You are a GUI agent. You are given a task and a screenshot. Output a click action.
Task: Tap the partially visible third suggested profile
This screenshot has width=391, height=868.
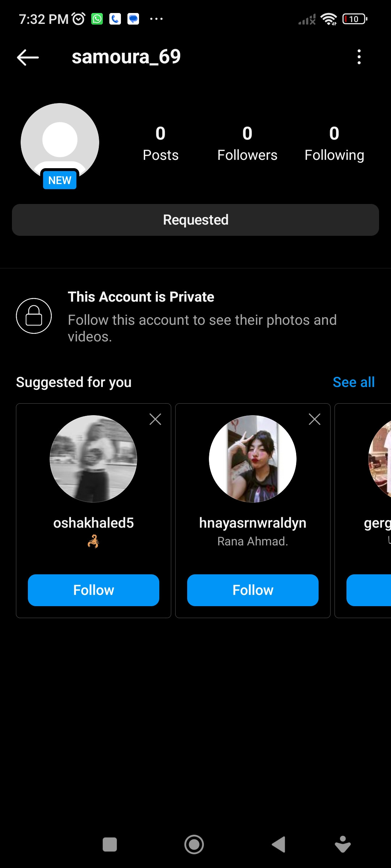pyautogui.click(x=363, y=511)
